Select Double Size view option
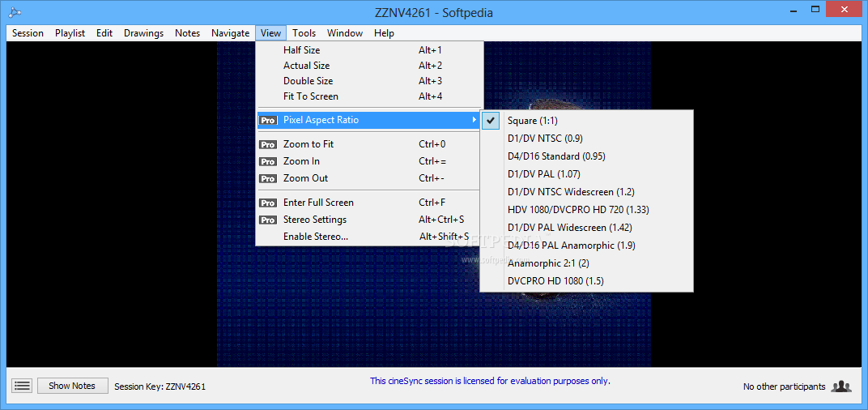868x410 pixels. 369,81
